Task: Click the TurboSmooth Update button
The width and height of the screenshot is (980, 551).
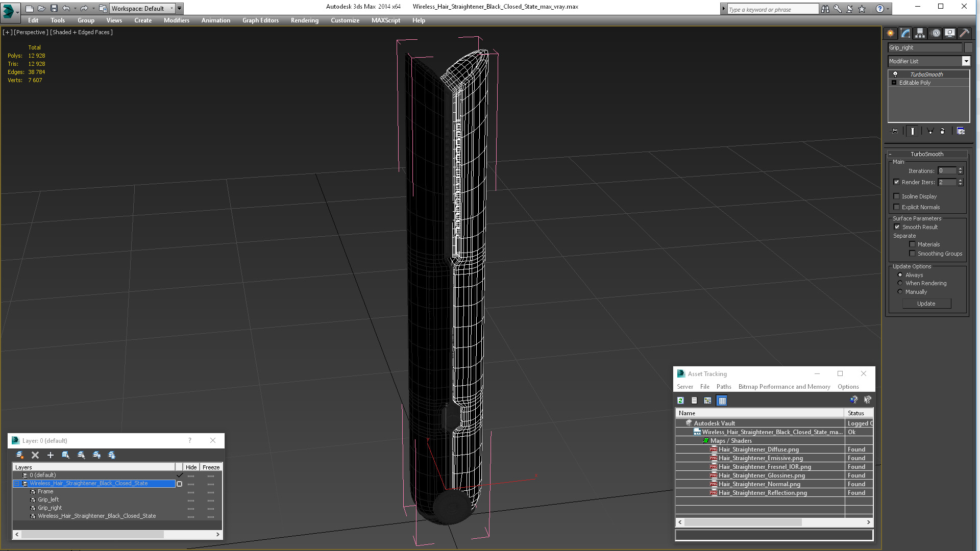Action: click(x=926, y=304)
